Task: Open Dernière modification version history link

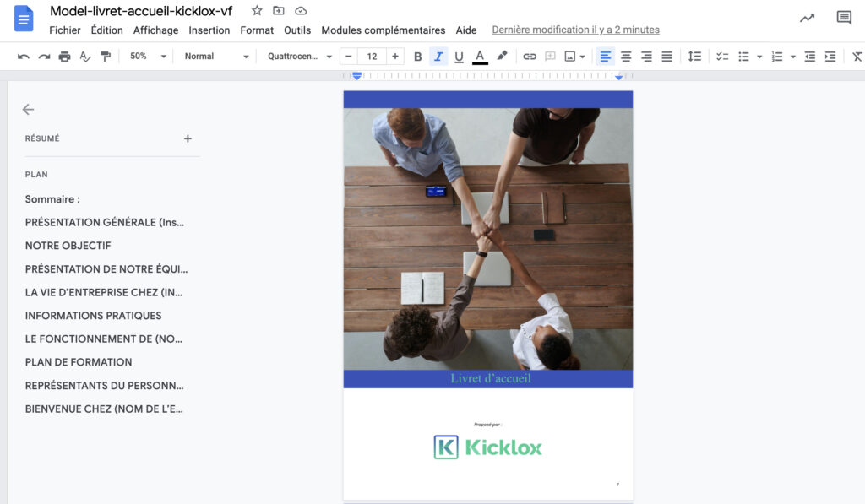Action: [575, 30]
